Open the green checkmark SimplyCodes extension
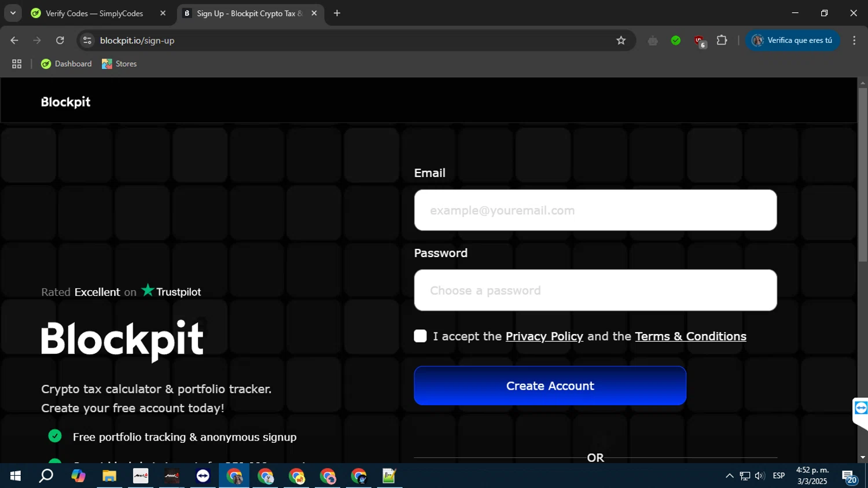The height and width of the screenshot is (488, 868). [676, 41]
